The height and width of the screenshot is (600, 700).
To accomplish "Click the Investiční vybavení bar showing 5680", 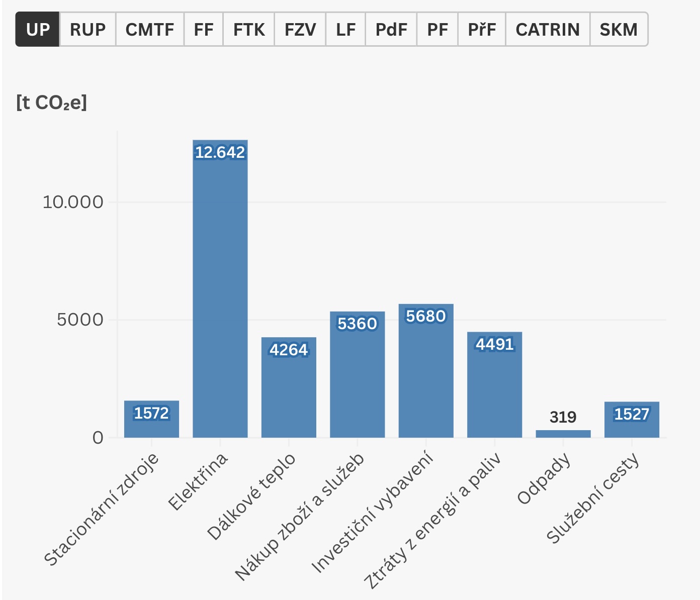I will click(426, 371).
